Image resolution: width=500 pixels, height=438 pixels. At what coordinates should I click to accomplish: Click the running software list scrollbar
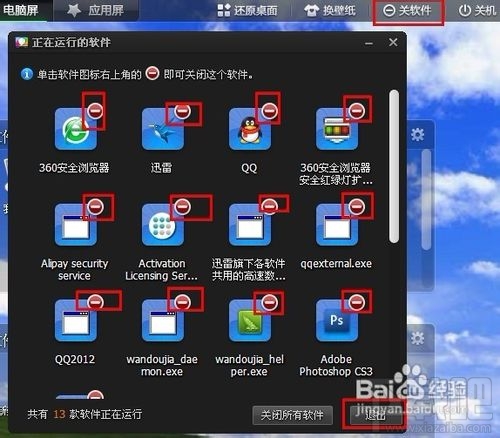[394, 166]
